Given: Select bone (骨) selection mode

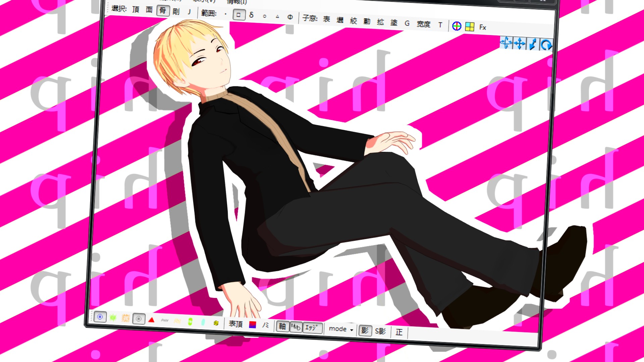Looking at the screenshot, I should tap(163, 10).
